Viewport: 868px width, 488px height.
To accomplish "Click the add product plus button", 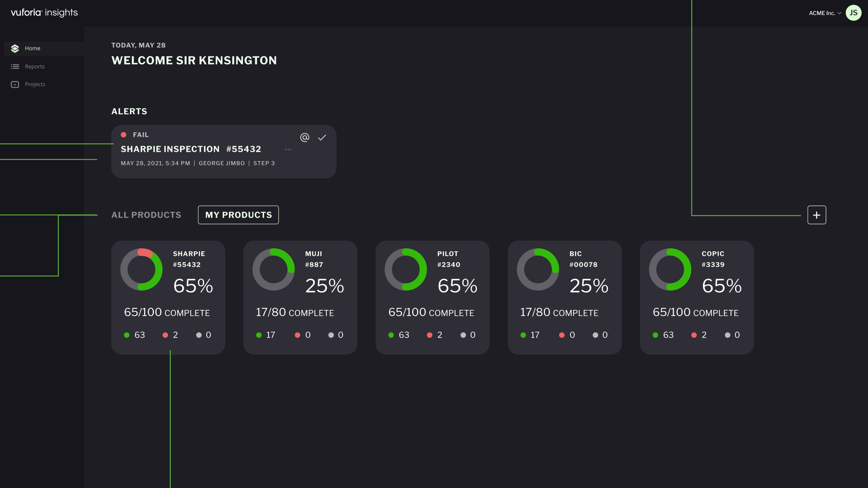I will coord(817,215).
